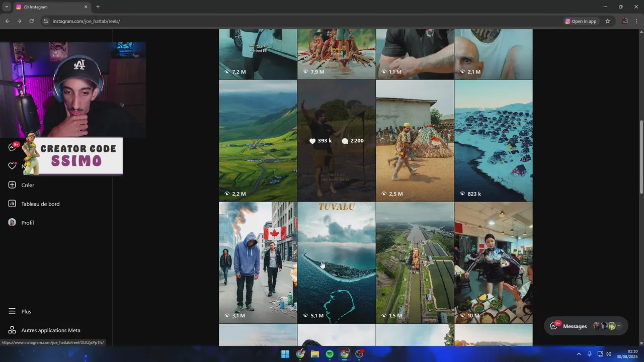Click the 393 k likes heart icon

click(x=312, y=141)
